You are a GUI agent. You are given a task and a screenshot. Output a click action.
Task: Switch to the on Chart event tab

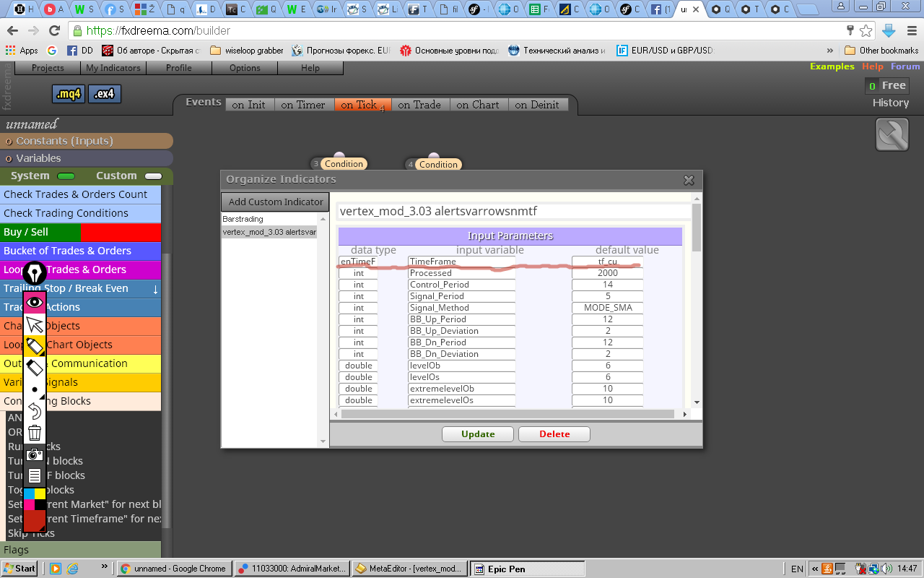point(478,105)
